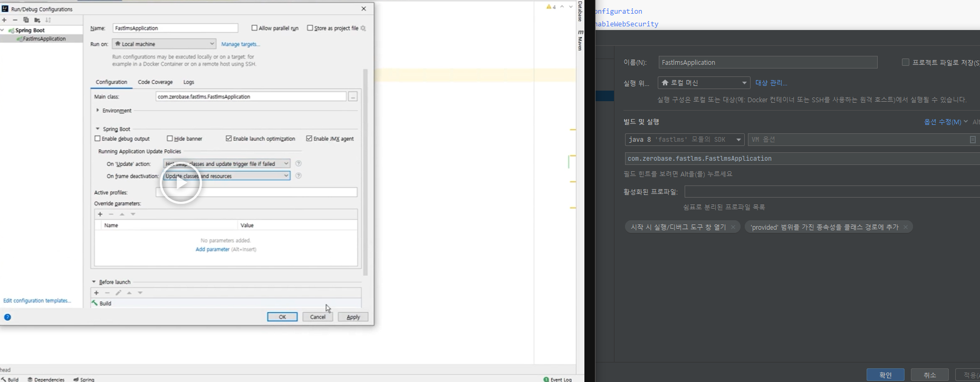Add Before launch task plus icon

point(96,293)
